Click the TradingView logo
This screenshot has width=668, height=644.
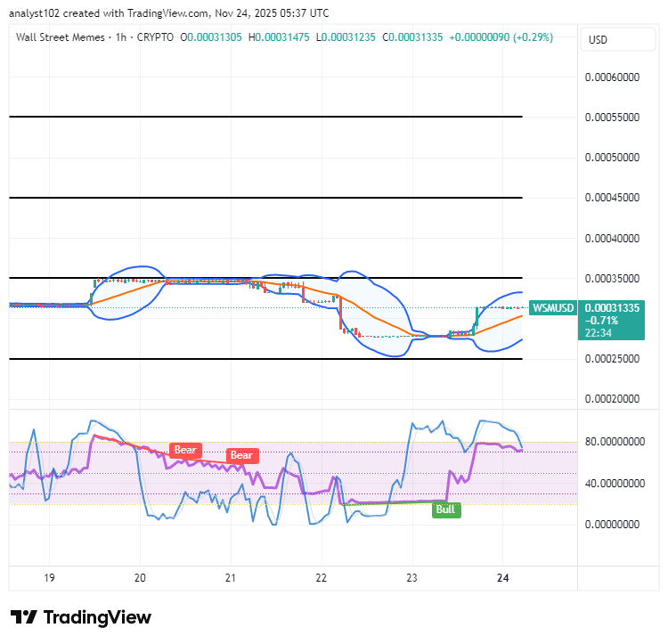coord(80,617)
